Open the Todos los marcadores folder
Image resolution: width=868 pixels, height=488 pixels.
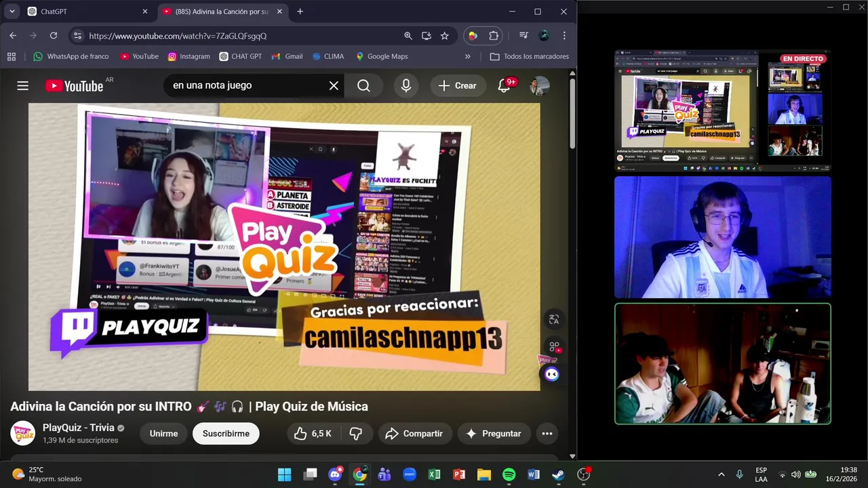tap(530, 56)
